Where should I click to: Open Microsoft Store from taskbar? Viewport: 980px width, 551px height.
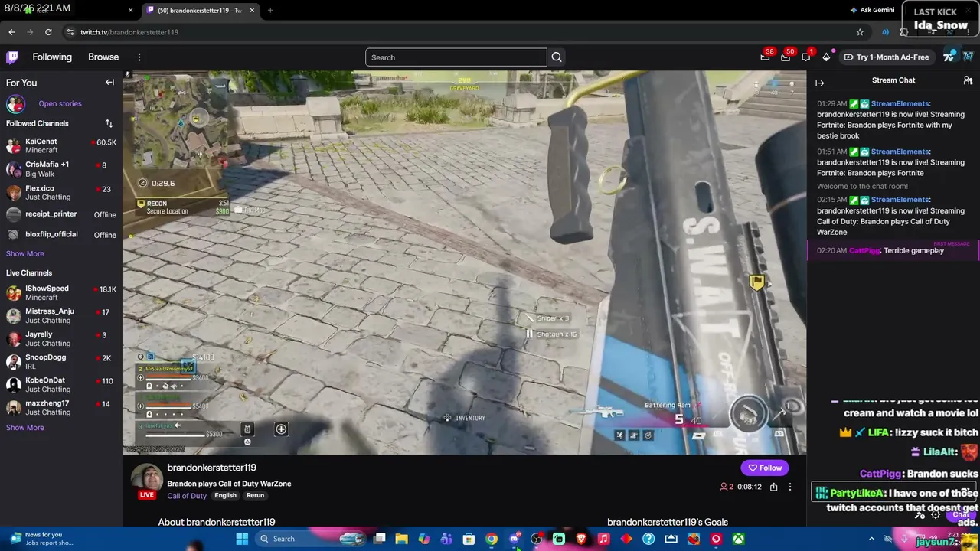click(x=469, y=539)
